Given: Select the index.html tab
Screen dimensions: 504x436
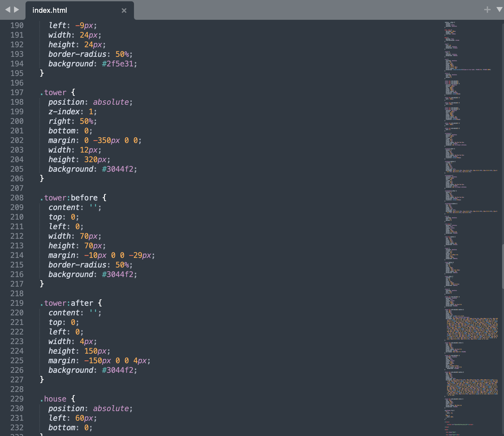Looking at the screenshot, I should pyautogui.click(x=80, y=11).
